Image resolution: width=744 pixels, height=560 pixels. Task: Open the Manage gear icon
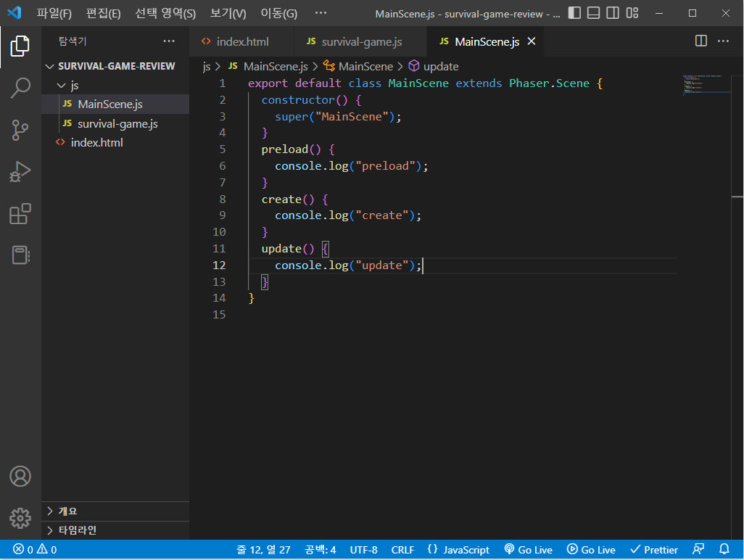point(20,518)
